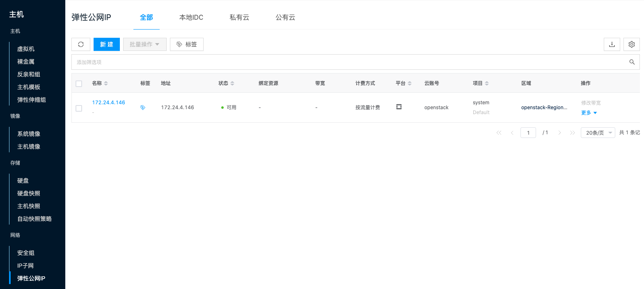Switch to the 公有云 tab
Viewport: 644px width, 289px height.
[285, 17]
